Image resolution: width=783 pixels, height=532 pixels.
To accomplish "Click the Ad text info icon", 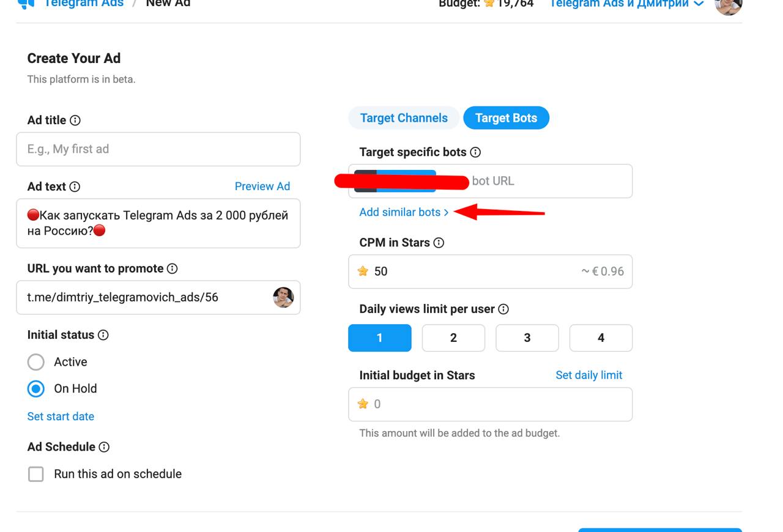I will (x=75, y=187).
